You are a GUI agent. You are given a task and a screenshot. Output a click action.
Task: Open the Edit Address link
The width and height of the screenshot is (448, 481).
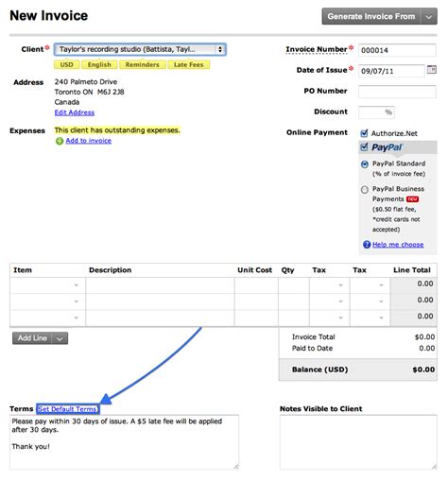tap(75, 112)
